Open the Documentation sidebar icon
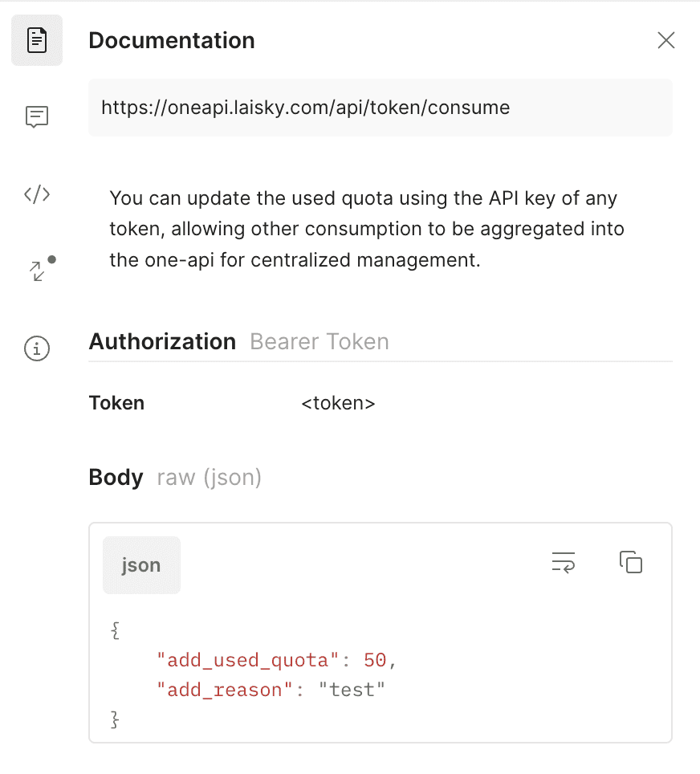The width and height of the screenshot is (700, 774). tap(37, 40)
